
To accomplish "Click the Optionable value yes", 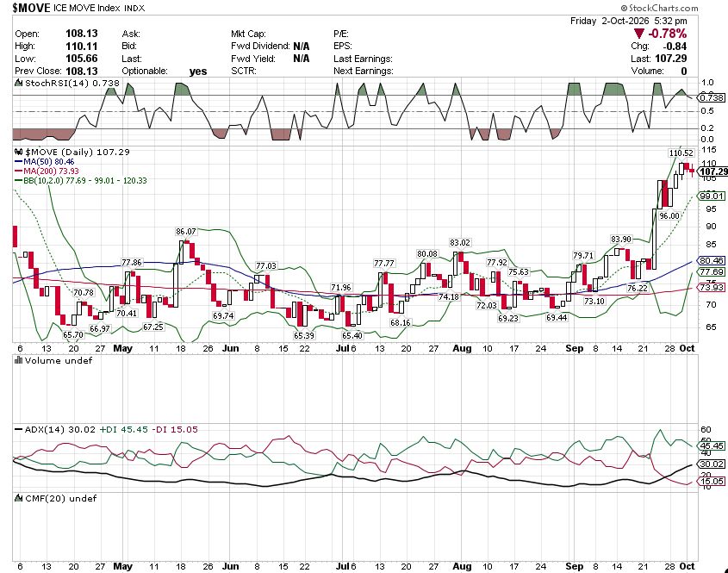I will click(198, 72).
